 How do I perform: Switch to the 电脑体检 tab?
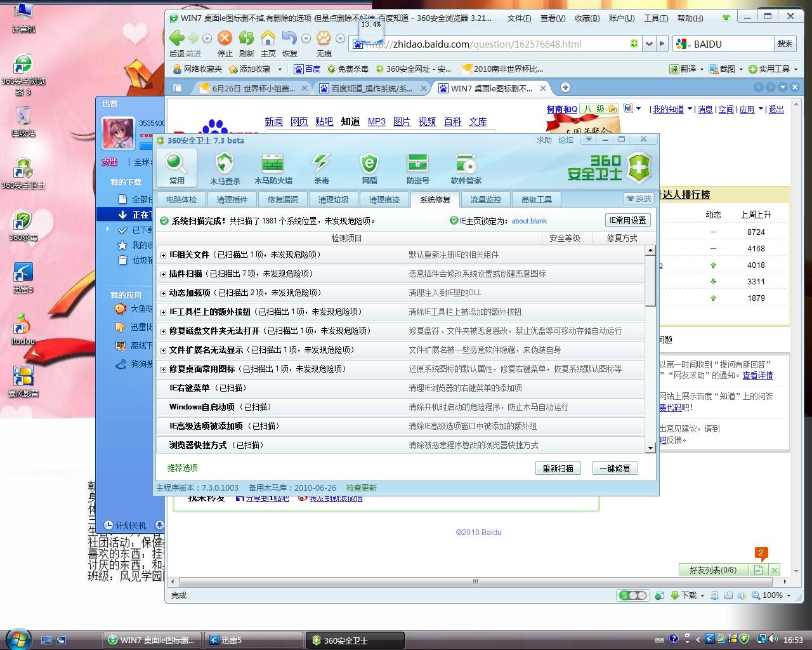[181, 199]
